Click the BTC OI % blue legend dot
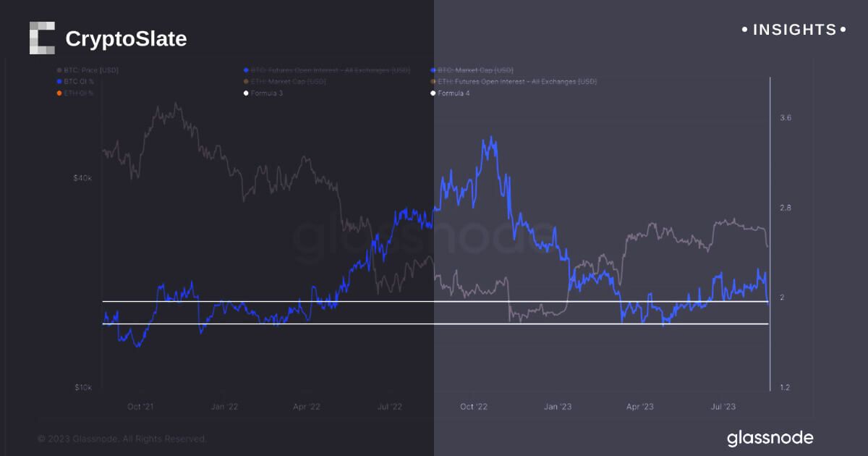The height and width of the screenshot is (456, 868). [x=59, y=82]
